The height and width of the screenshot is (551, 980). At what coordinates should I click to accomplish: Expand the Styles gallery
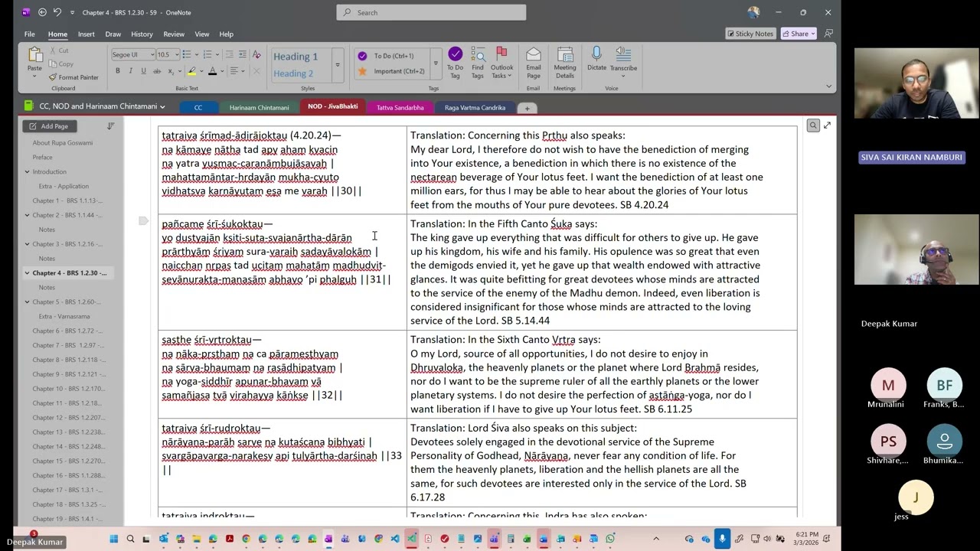[x=338, y=65]
